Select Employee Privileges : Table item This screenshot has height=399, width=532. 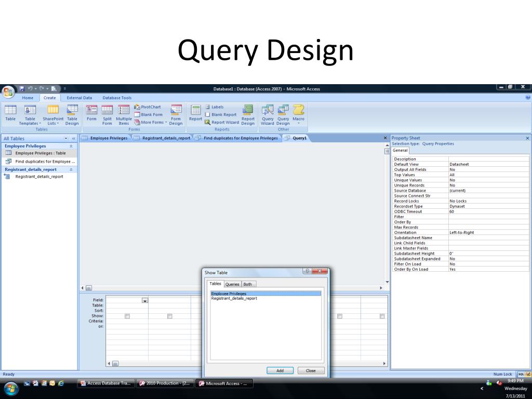[39, 153]
